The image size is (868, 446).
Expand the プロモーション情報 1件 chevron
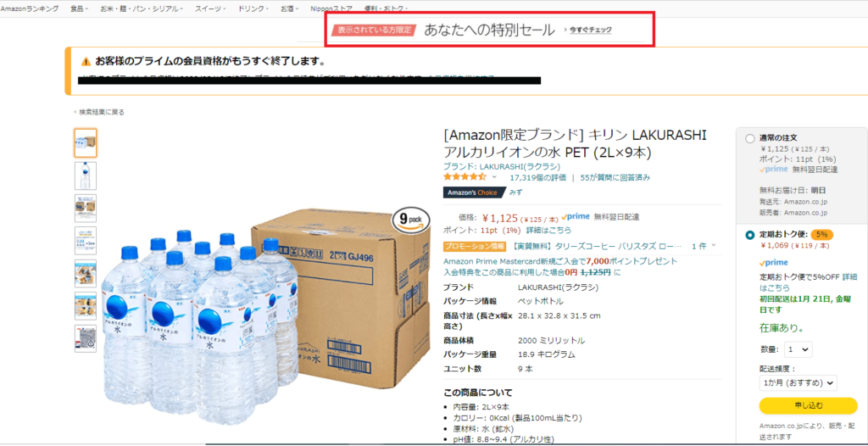click(x=713, y=245)
